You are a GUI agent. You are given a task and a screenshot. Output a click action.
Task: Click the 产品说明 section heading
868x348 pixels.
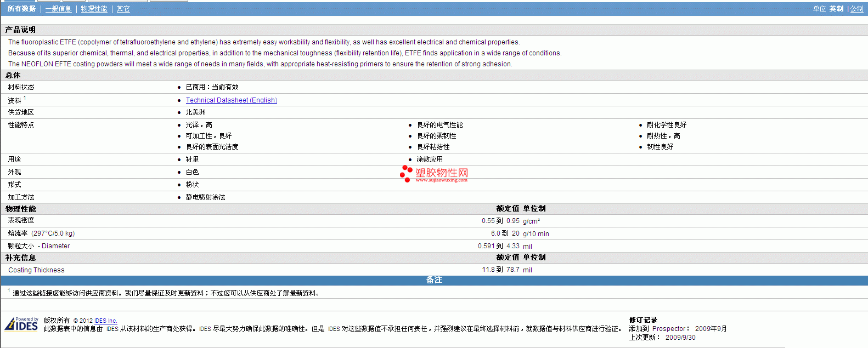20,30
